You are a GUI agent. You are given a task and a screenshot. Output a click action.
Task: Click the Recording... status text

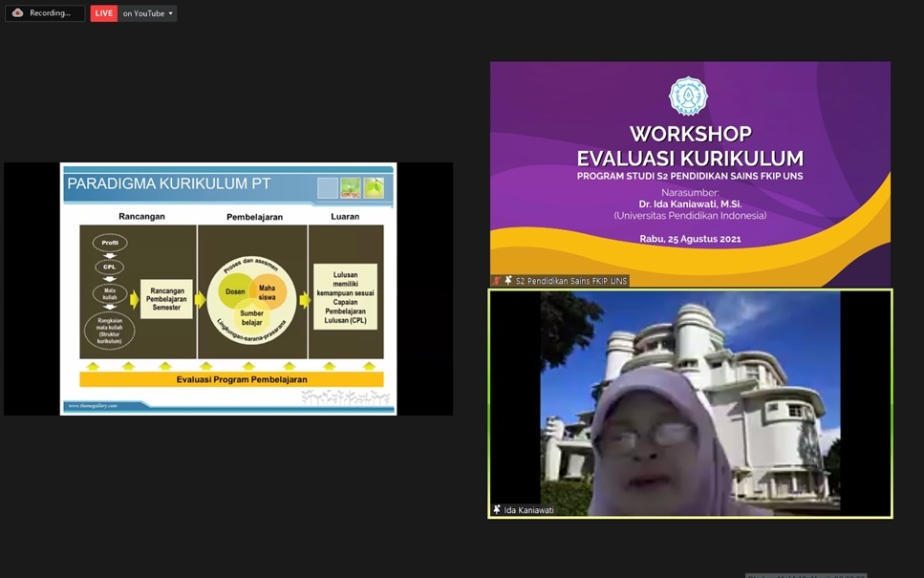click(x=51, y=13)
